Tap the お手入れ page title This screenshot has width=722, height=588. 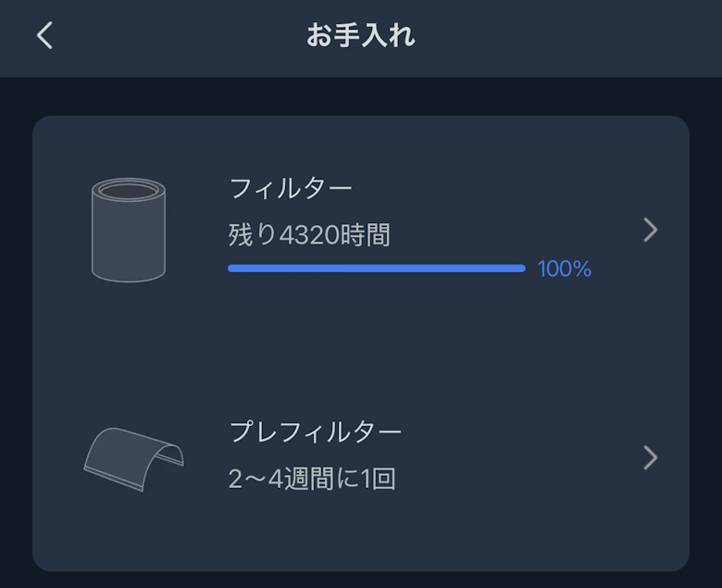pyautogui.click(x=361, y=36)
